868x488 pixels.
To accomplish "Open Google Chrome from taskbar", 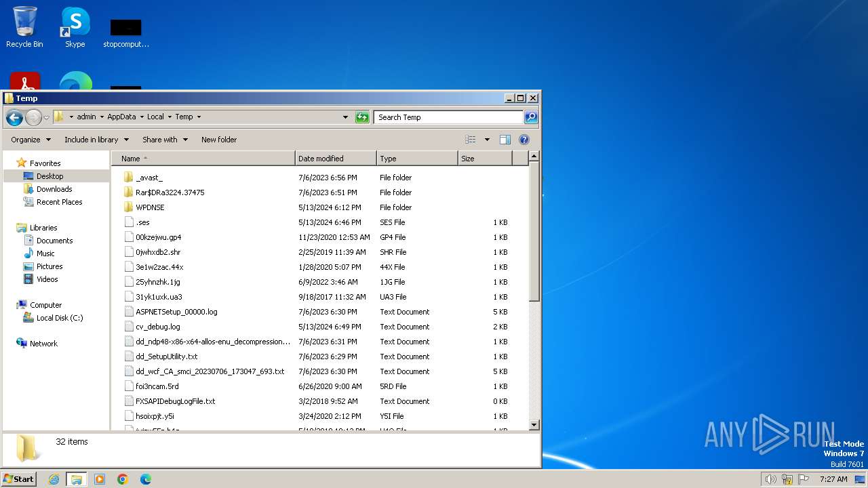I will click(123, 479).
